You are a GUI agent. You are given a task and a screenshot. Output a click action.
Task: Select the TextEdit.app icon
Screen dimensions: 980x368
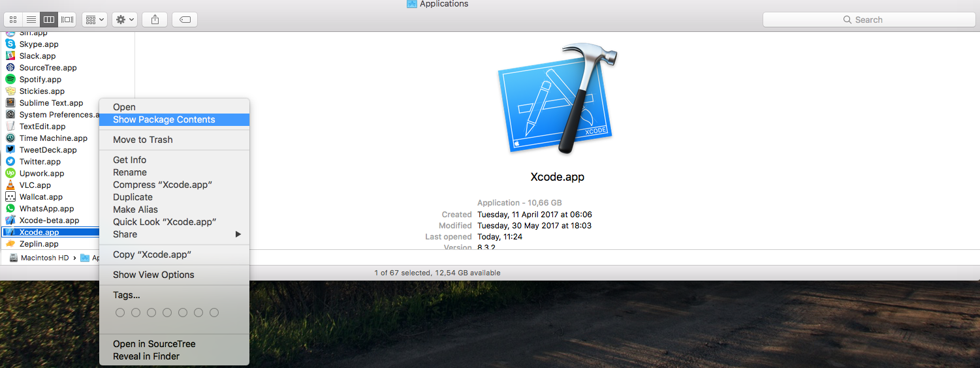pyautogui.click(x=10, y=127)
